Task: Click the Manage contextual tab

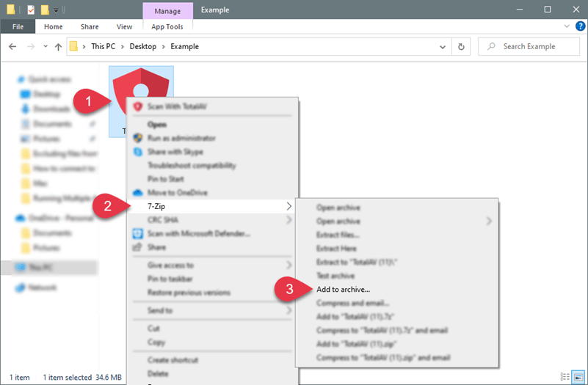Action: coord(167,11)
